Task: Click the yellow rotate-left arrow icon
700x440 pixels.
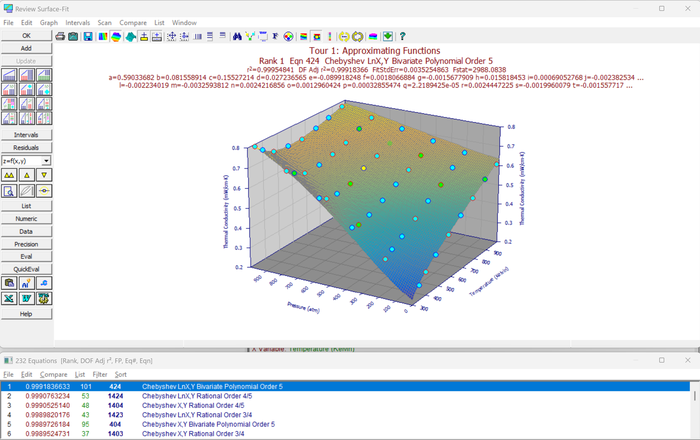Action: tap(344, 37)
